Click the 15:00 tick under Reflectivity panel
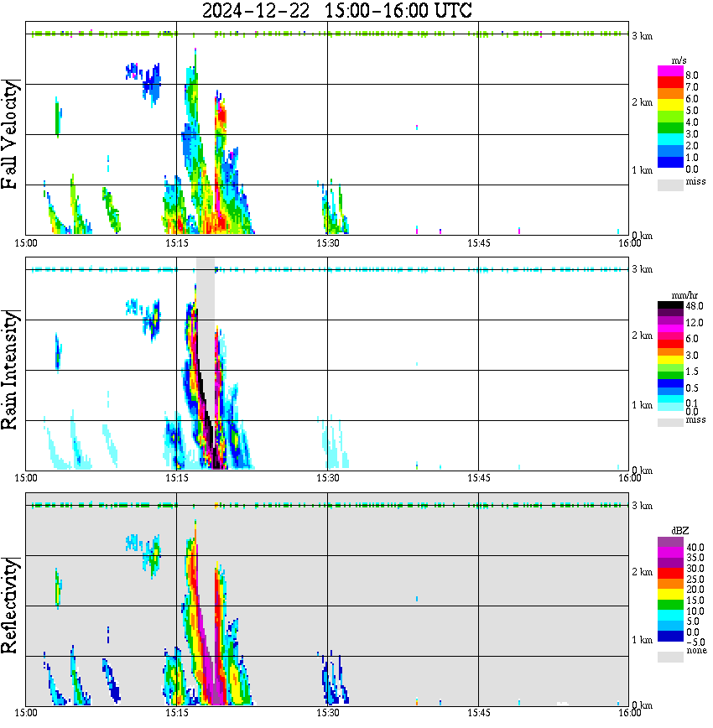Viewport: 713px width, 728px height. pos(25,713)
